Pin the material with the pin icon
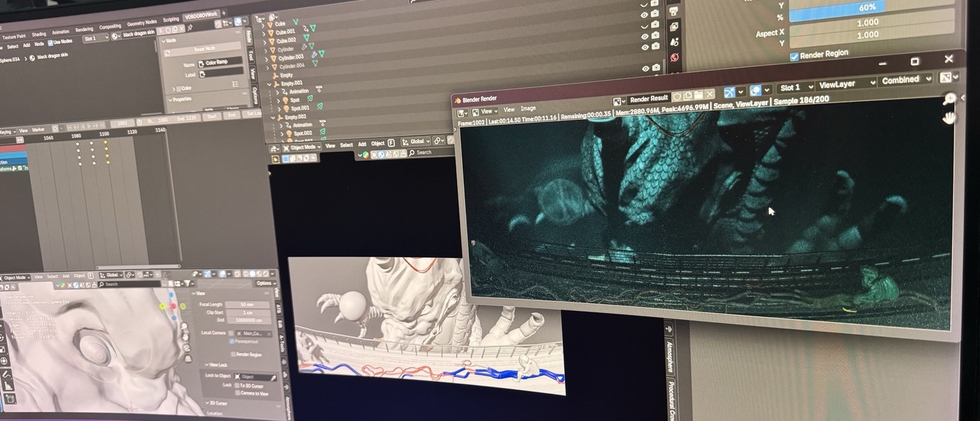 pyautogui.click(x=190, y=27)
